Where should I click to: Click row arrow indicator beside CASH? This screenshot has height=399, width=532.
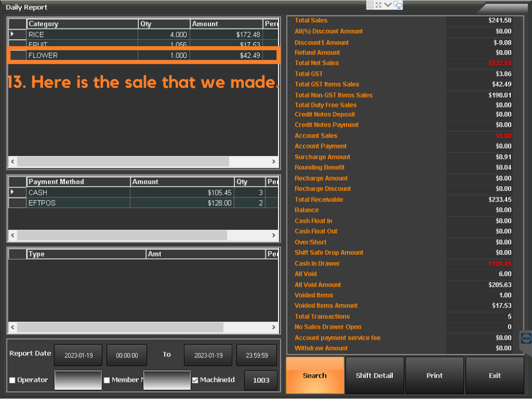tap(12, 192)
